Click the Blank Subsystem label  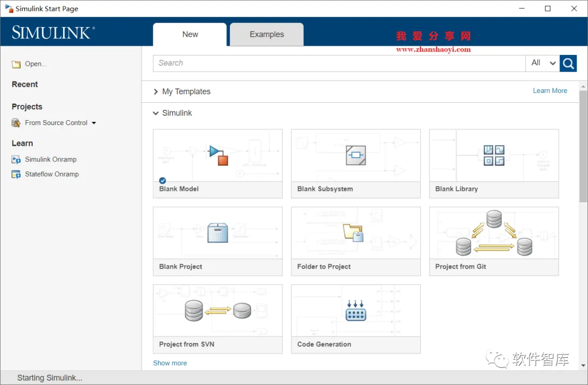coord(324,189)
